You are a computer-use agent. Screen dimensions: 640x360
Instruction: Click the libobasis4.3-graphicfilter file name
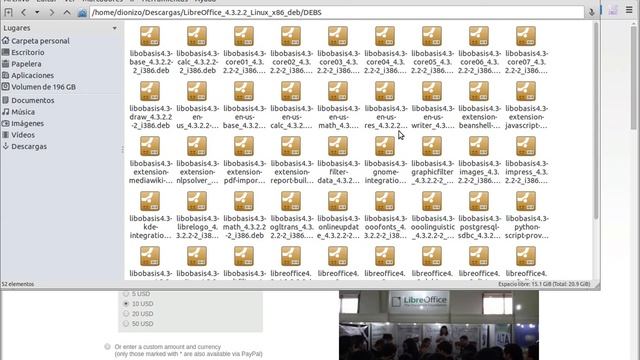(x=432, y=172)
